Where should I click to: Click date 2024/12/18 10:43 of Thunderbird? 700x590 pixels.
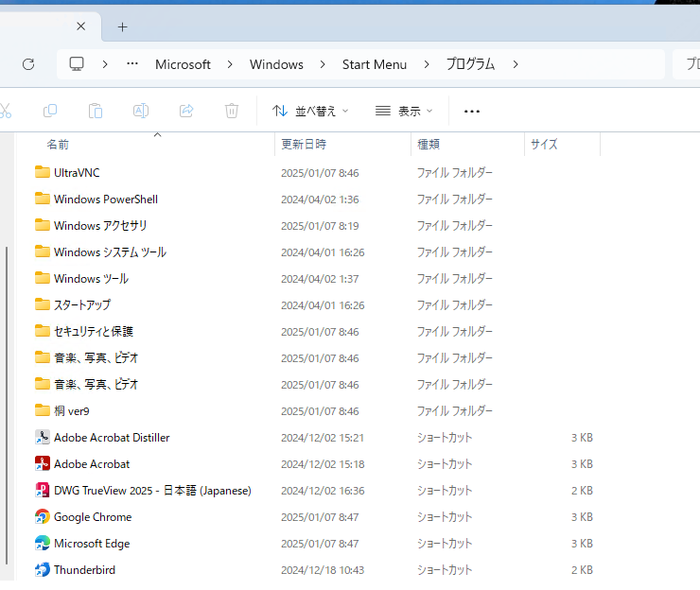(323, 570)
